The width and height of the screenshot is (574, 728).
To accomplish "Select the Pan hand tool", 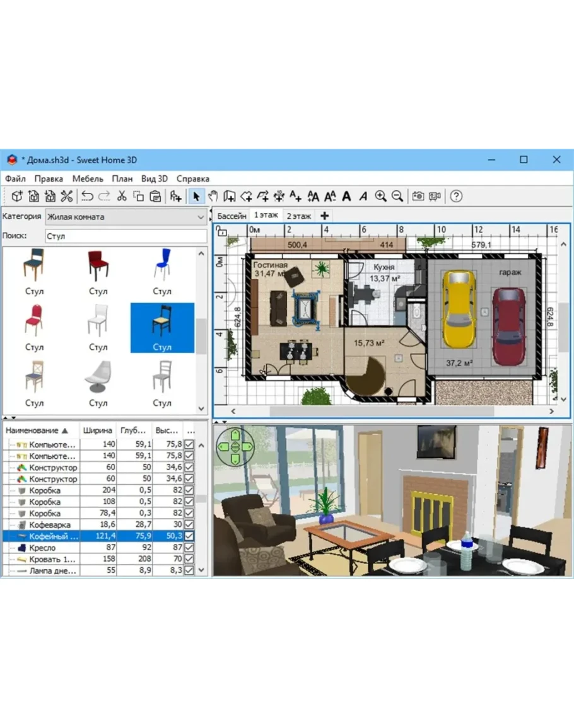I will [213, 196].
